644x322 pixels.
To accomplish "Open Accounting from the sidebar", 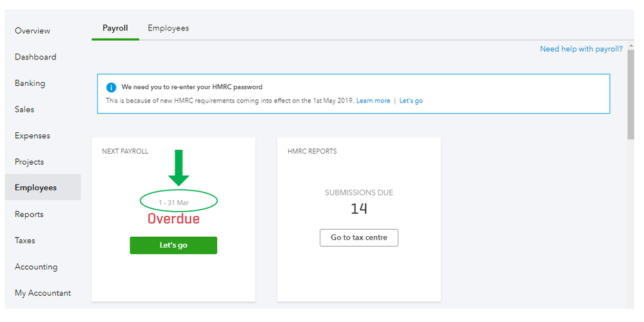I will pos(36,267).
